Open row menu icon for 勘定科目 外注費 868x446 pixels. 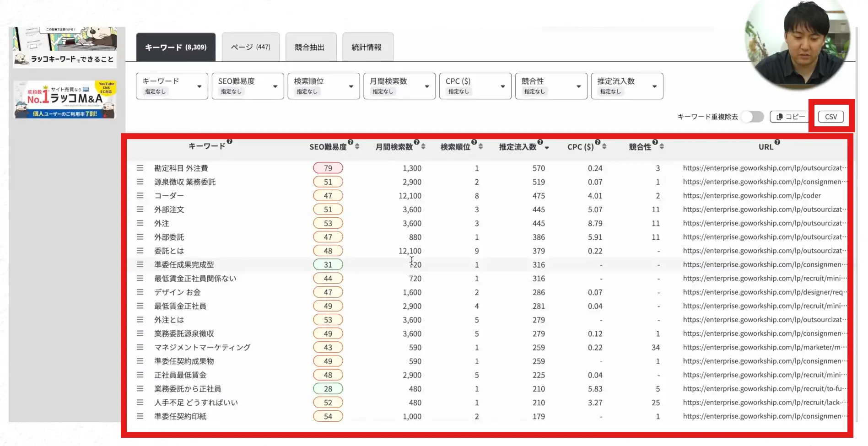(140, 168)
